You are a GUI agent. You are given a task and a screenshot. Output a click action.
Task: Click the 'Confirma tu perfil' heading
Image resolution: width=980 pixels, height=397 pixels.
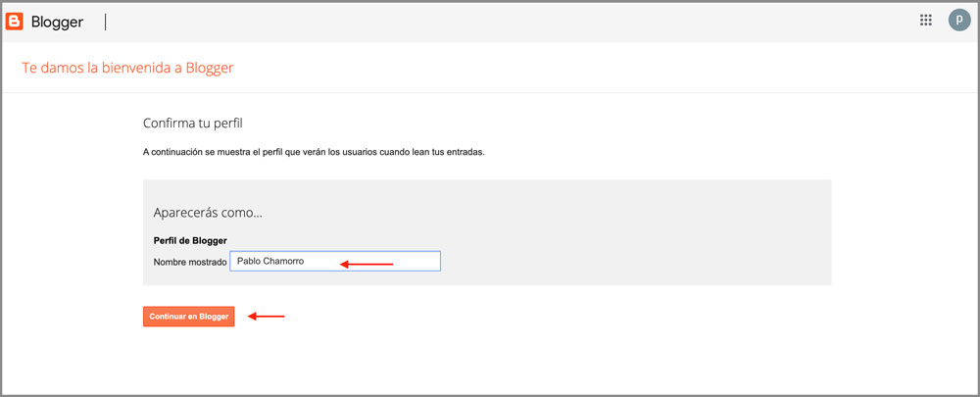coord(192,124)
